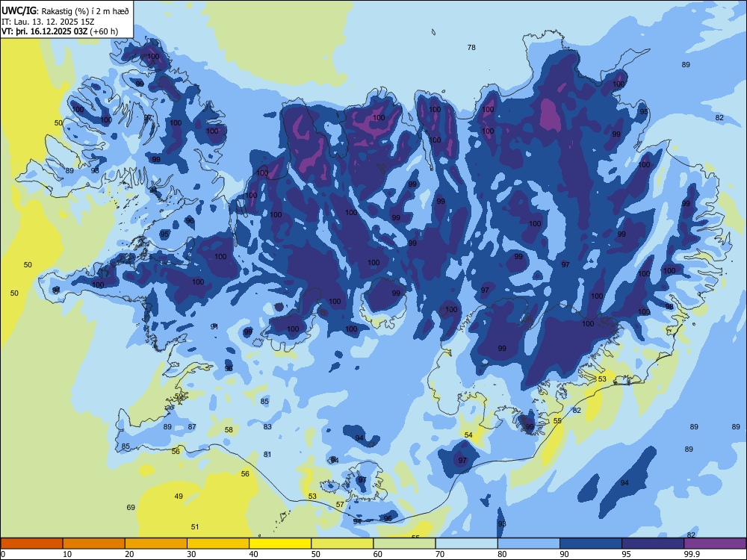Click the '58' humidity value on the map
The height and width of the screenshot is (560, 747).
(x=229, y=429)
